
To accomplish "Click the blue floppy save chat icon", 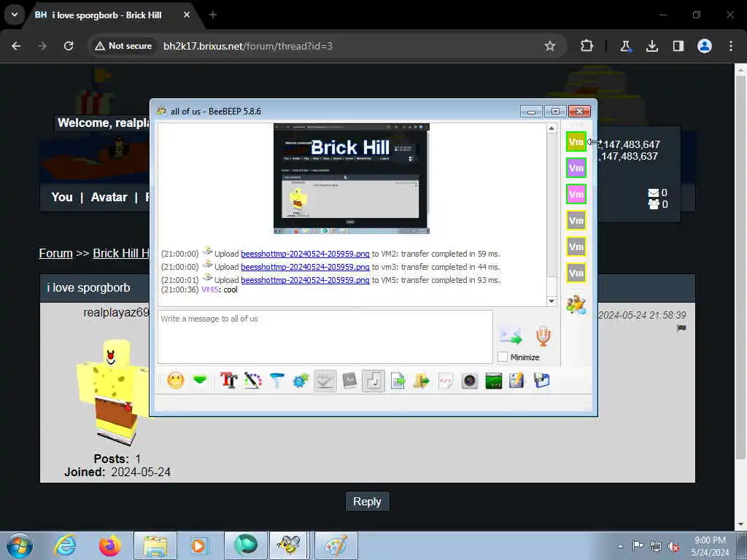I will point(541,381).
